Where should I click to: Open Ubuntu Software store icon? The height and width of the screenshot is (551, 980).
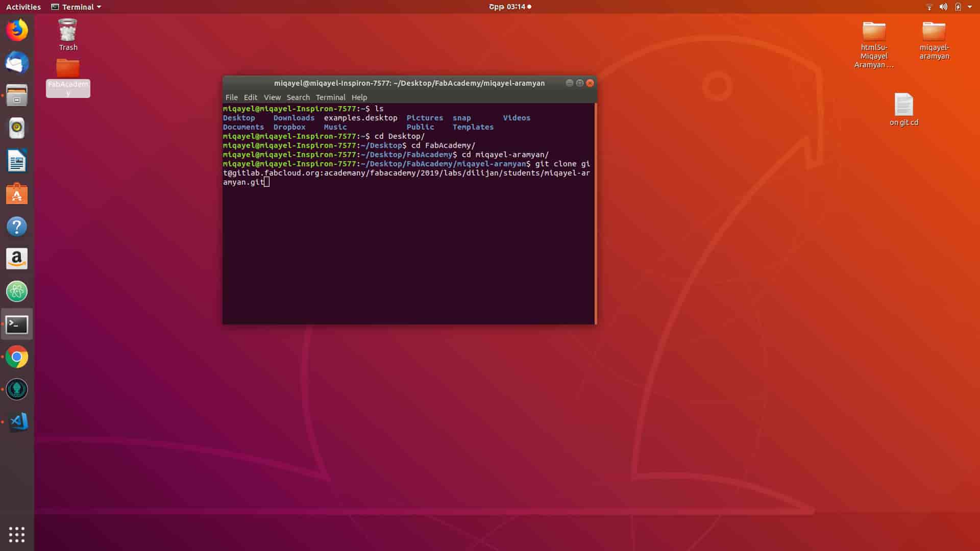[x=17, y=194]
